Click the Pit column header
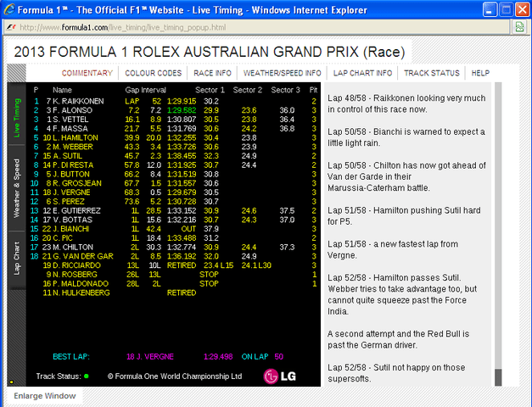532x407 pixels. click(313, 90)
